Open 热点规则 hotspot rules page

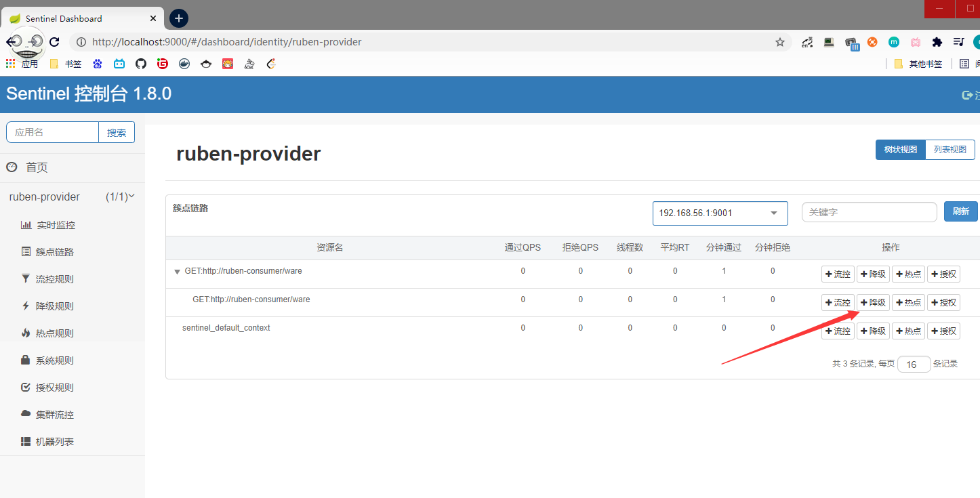click(54, 333)
